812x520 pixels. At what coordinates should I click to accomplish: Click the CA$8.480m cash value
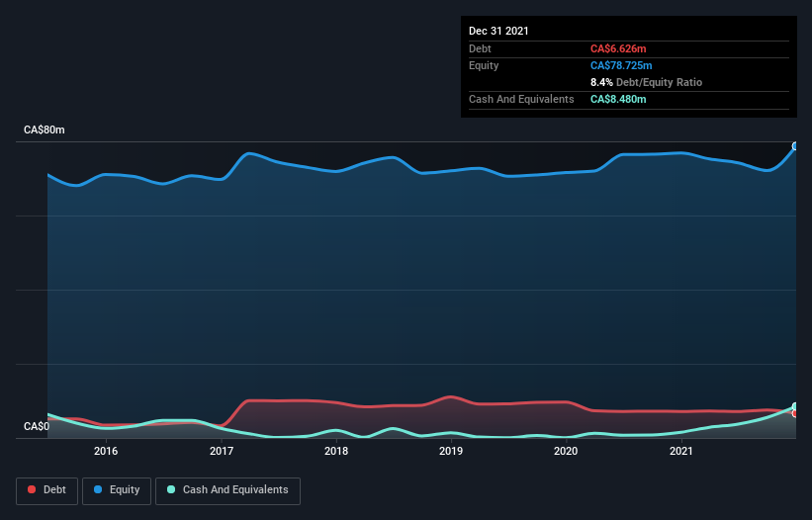pos(618,99)
